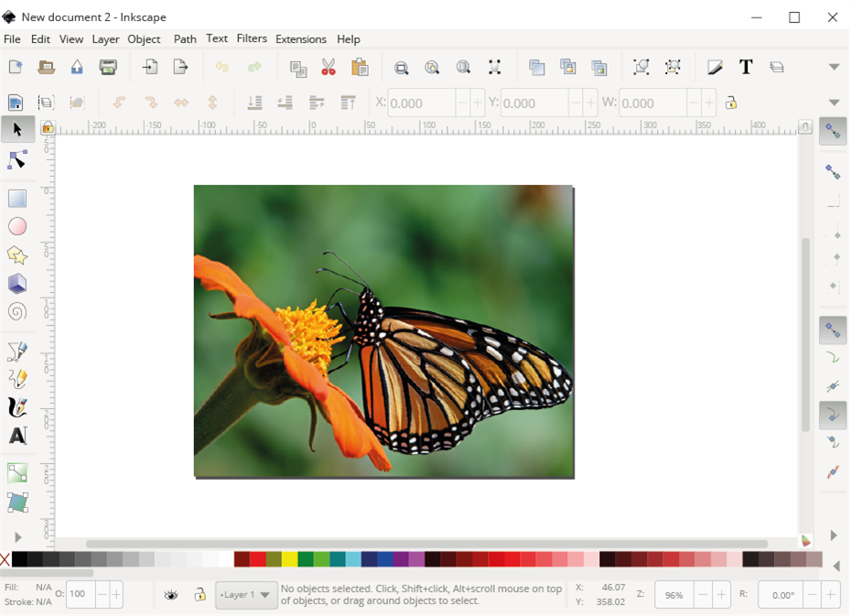Open the Layer 1 dropdown
This screenshot has height=616, width=851.
pyautogui.click(x=245, y=594)
